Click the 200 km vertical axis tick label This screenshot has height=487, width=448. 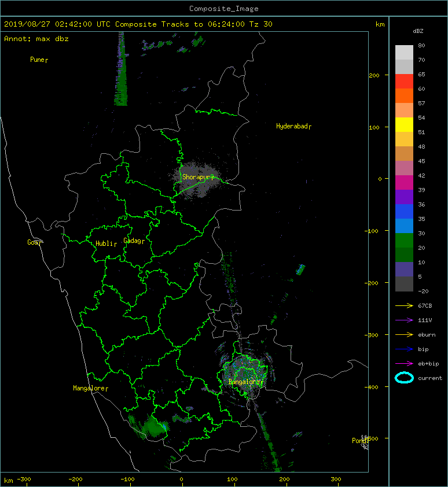[374, 75]
